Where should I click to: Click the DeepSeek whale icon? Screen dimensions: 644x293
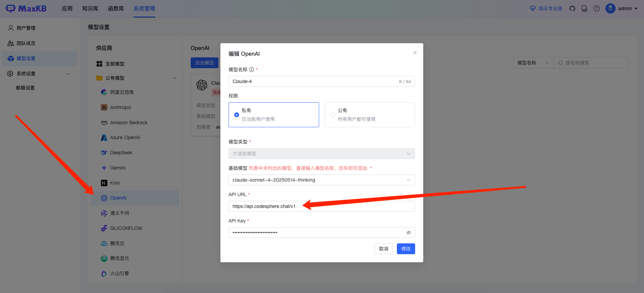(104, 153)
